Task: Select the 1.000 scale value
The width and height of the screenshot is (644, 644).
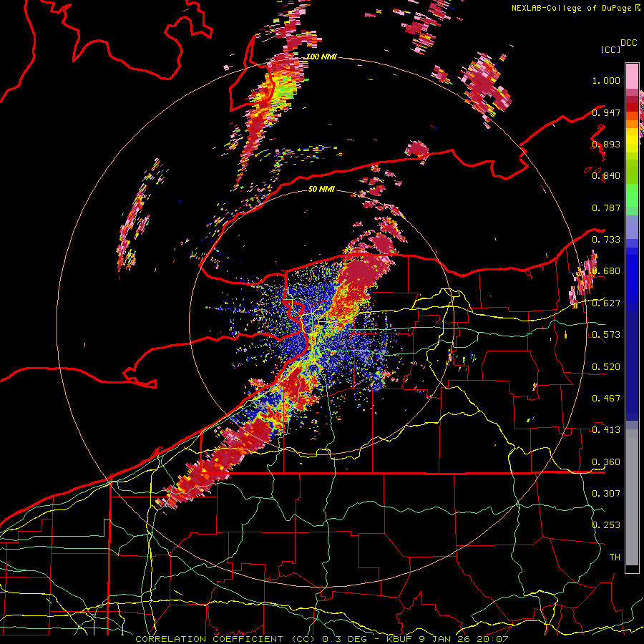Action: 606,80
